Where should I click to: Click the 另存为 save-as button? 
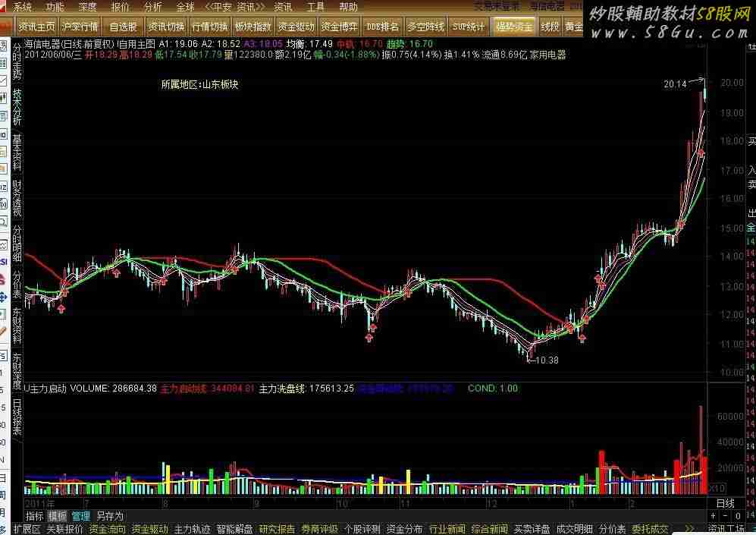110,516
